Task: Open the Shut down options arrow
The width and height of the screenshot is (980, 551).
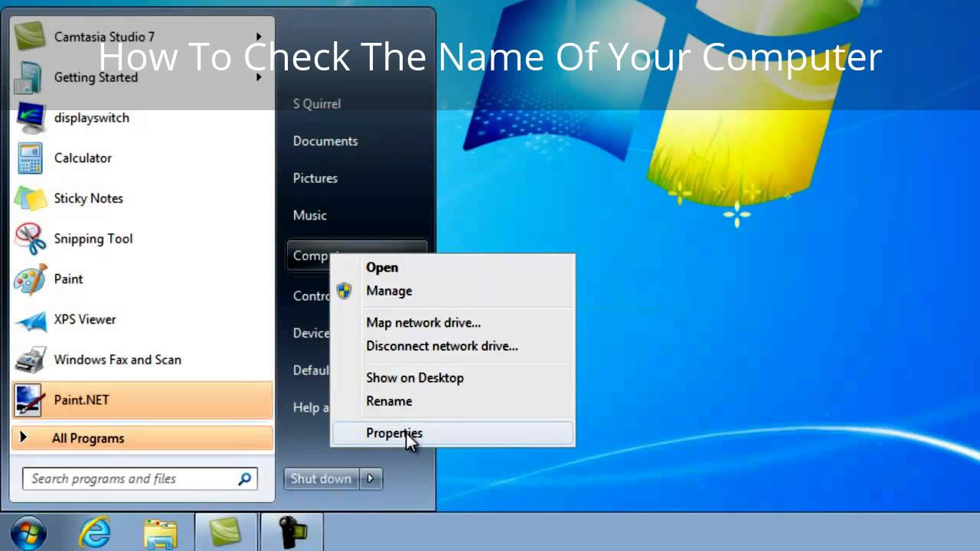Action: click(371, 479)
